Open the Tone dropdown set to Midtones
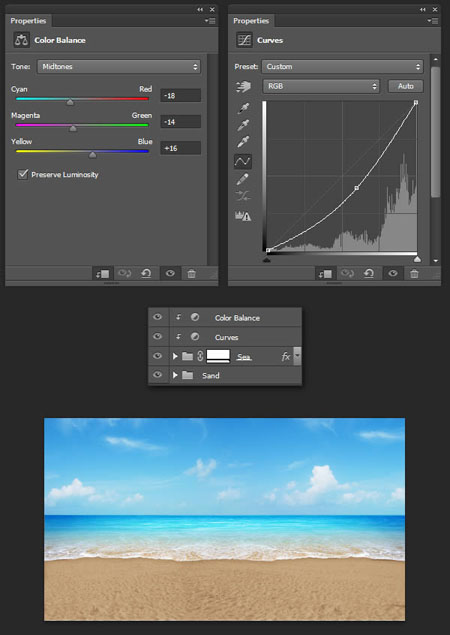Screen dimensions: 450x635 119,67
